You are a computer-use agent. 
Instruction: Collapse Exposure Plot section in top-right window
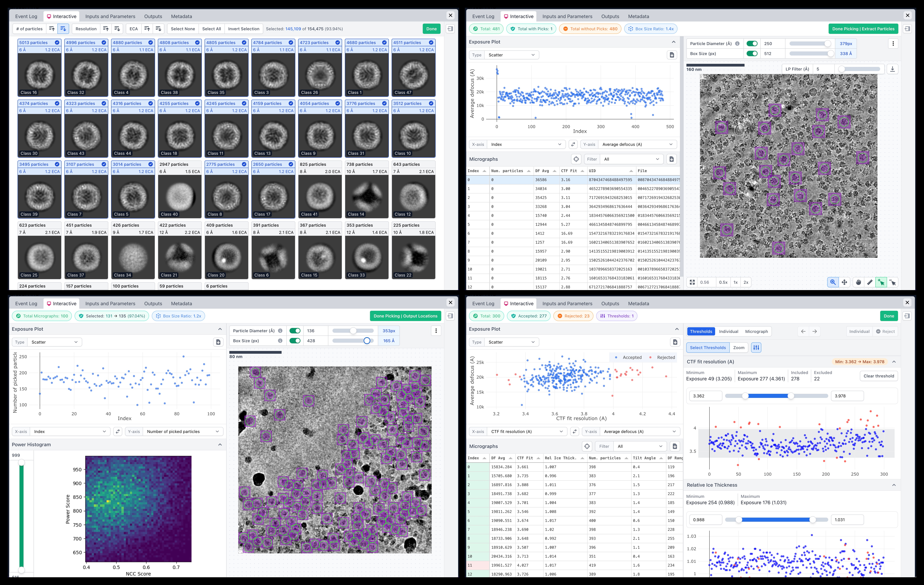pyautogui.click(x=673, y=42)
